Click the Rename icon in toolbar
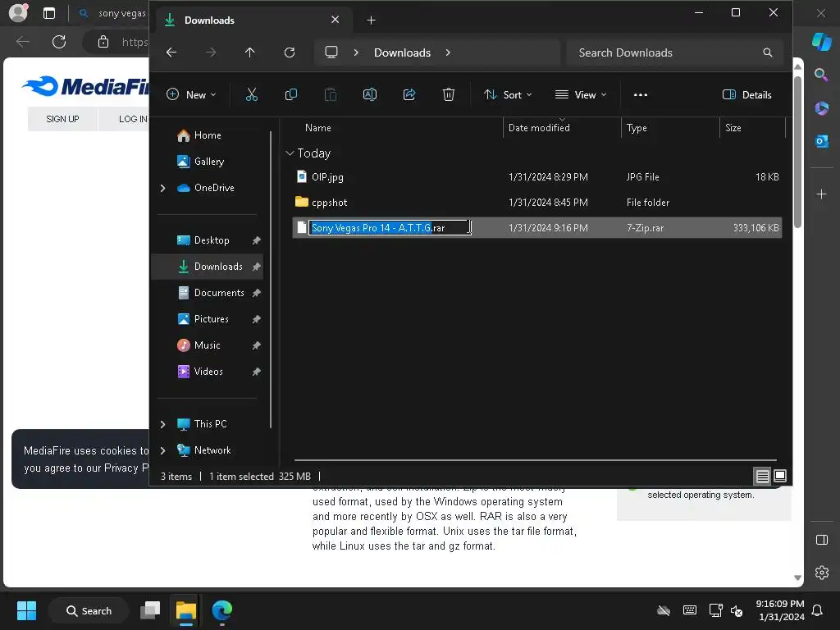This screenshot has height=630, width=840. click(370, 95)
